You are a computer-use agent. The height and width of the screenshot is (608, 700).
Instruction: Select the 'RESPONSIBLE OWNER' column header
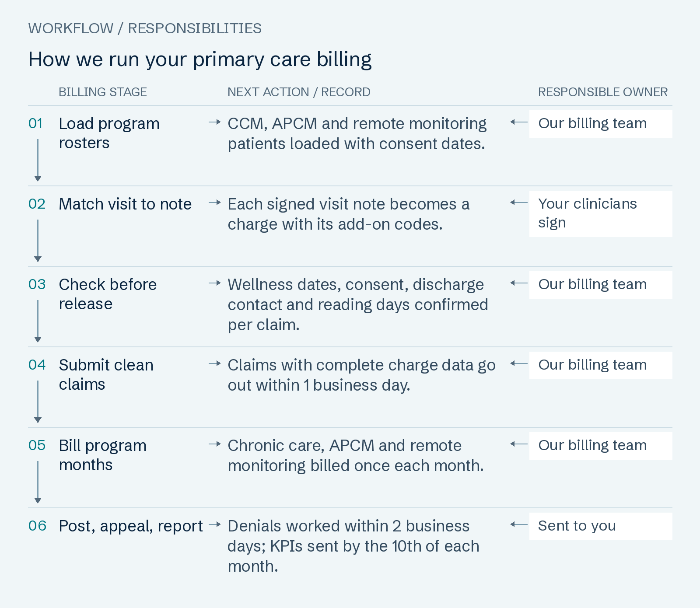[603, 92]
